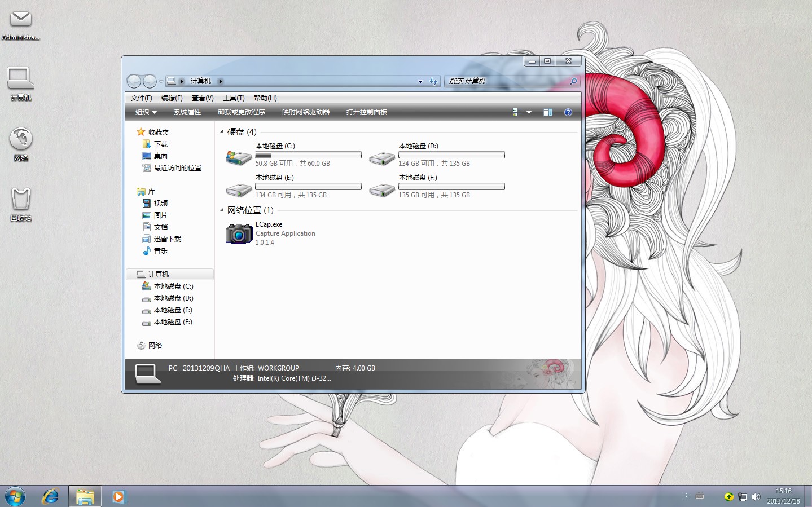Open the 组织 dropdown
The image size is (812, 507).
pos(146,112)
